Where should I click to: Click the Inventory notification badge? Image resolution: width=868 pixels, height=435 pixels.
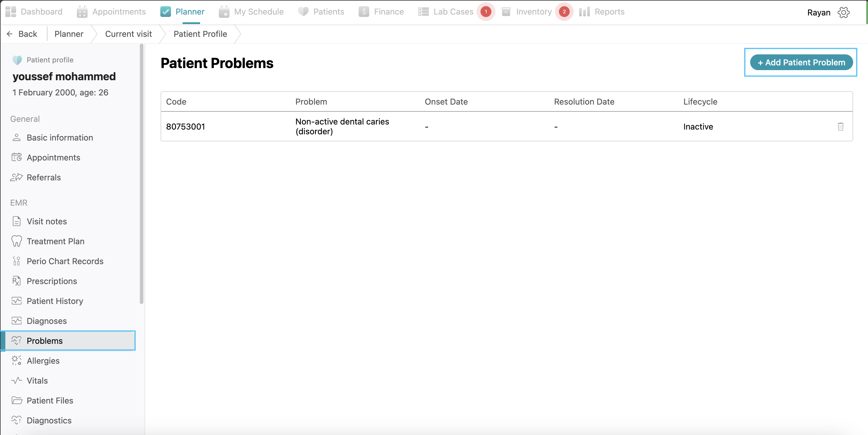(x=564, y=12)
